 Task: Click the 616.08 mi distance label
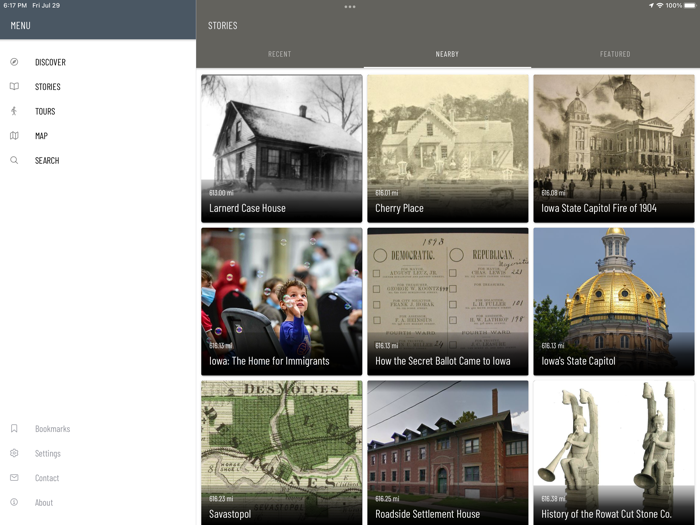tap(553, 193)
